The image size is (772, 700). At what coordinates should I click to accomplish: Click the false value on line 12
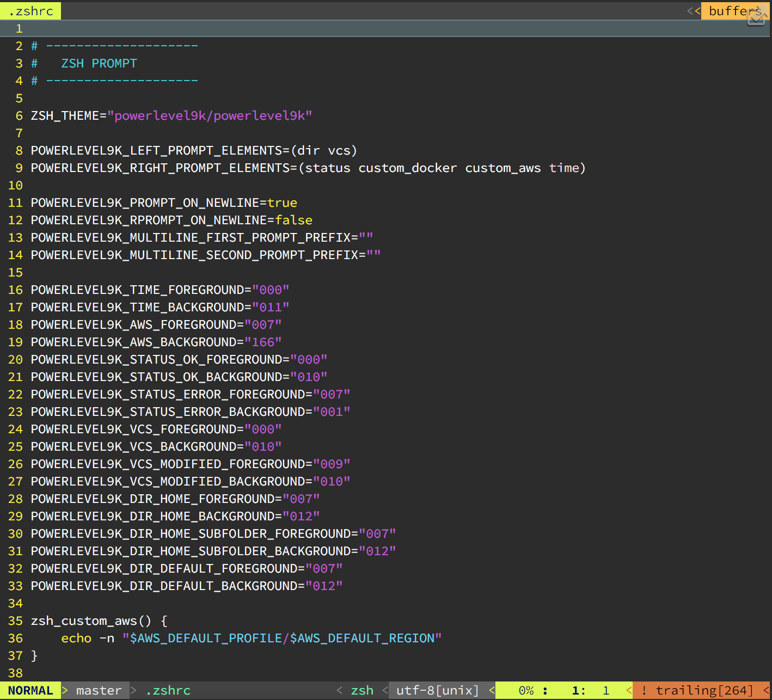click(293, 220)
